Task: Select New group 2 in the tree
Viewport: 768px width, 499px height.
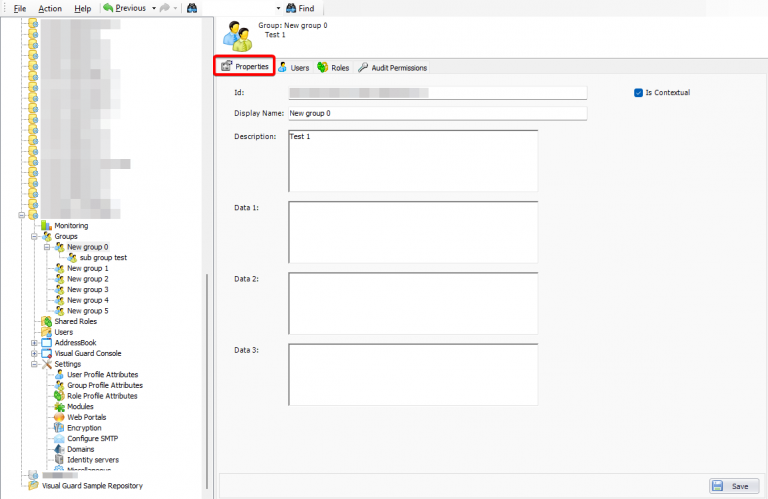Action: pos(88,279)
